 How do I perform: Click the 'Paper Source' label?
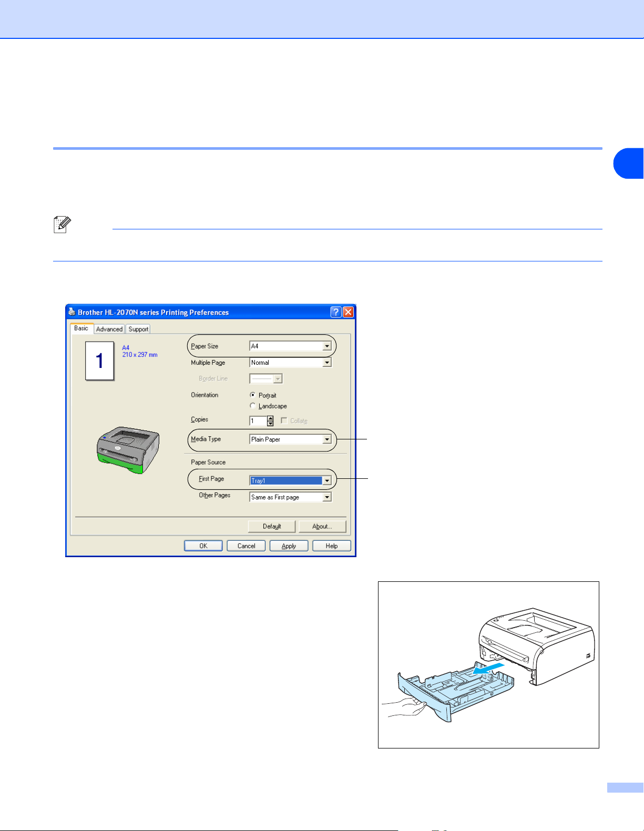[x=208, y=463]
